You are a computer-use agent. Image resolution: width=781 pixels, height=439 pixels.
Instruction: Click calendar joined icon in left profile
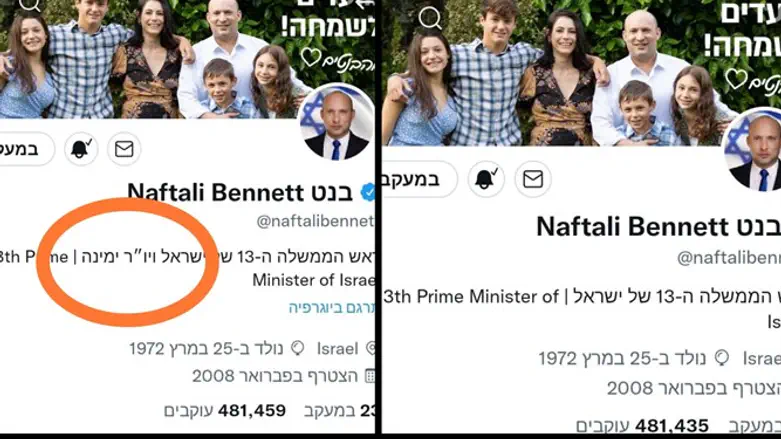point(370,375)
